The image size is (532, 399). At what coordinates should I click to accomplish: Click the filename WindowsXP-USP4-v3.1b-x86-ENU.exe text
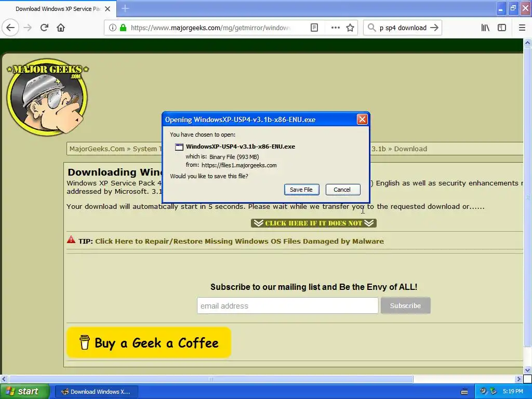[240, 147]
